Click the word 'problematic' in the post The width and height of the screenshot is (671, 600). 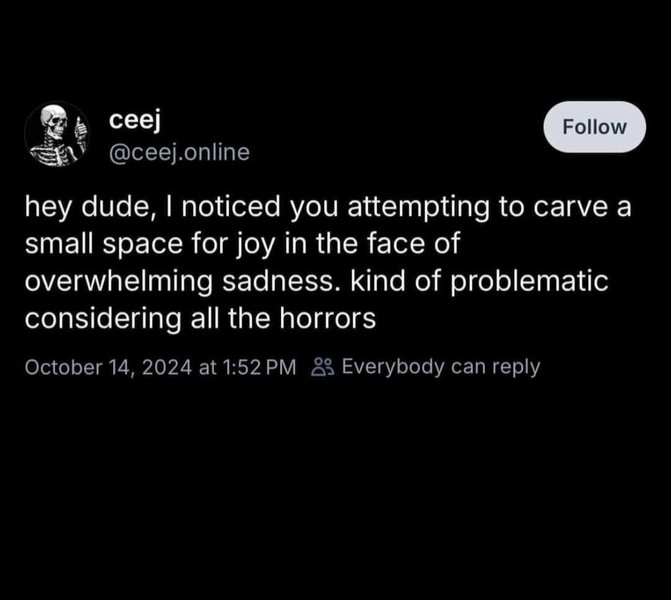(x=529, y=282)
